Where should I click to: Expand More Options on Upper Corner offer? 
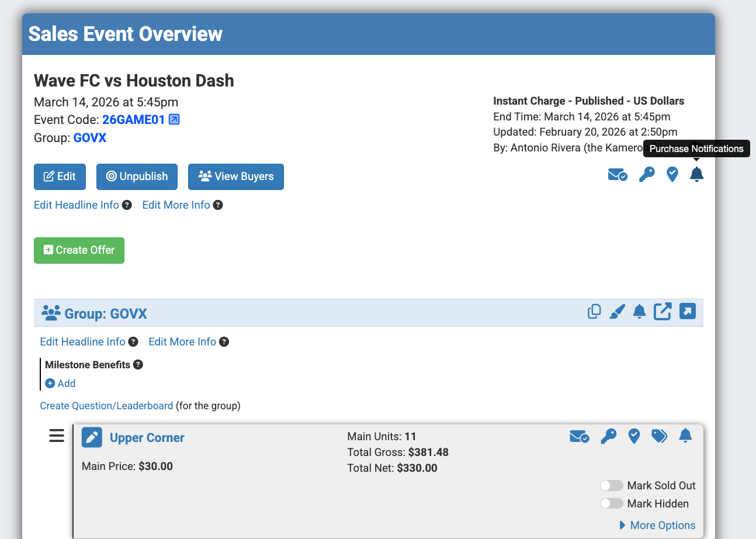[657, 526]
